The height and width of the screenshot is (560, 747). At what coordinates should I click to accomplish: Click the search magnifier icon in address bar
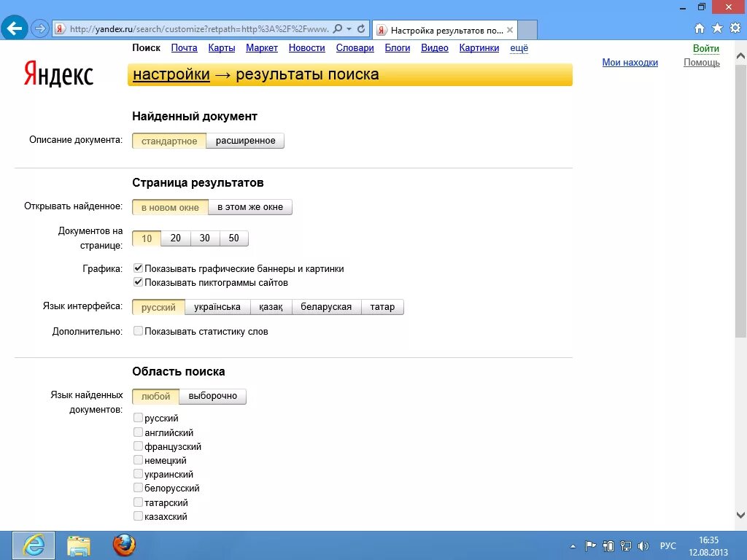coord(337,28)
